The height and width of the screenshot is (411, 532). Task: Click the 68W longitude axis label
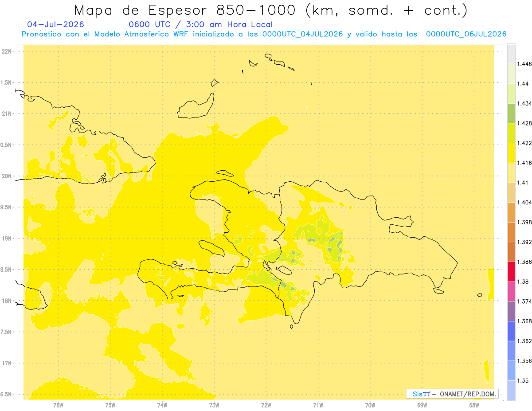point(474,405)
